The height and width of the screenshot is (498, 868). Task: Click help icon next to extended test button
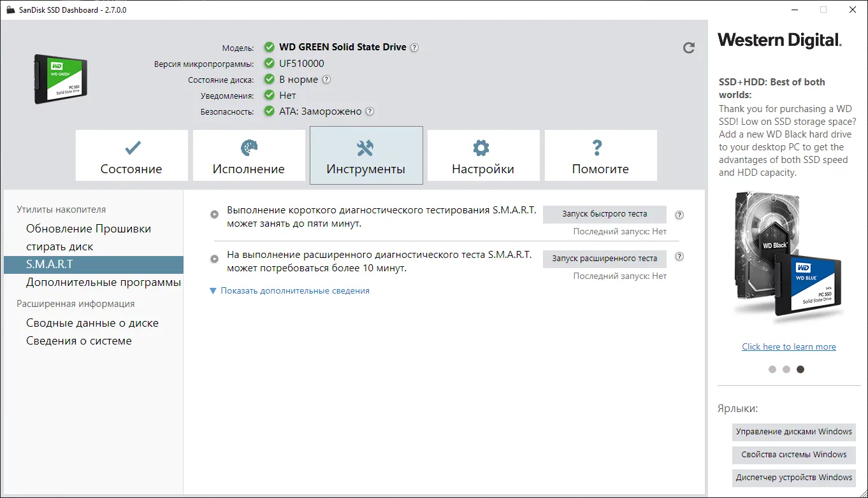coord(679,257)
